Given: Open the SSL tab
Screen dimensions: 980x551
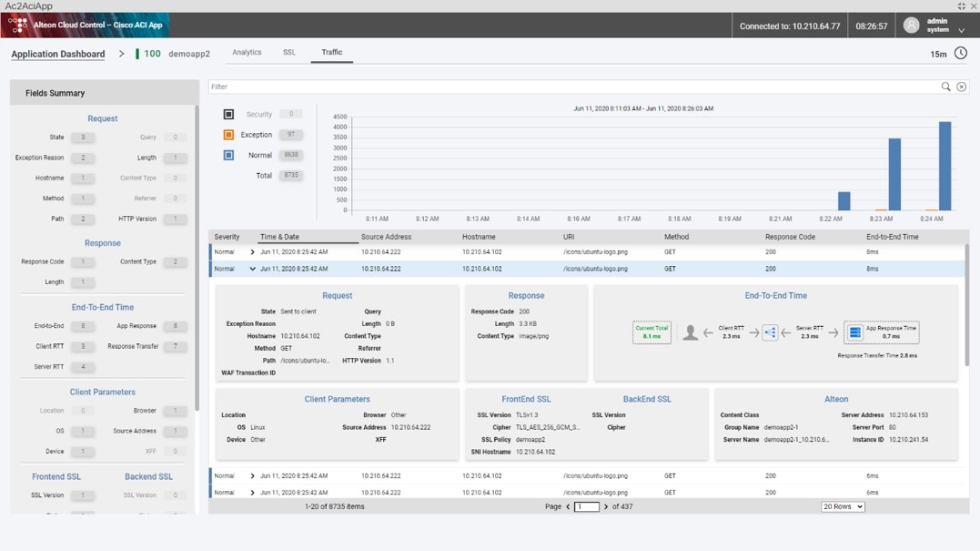Looking at the screenshot, I should [288, 52].
